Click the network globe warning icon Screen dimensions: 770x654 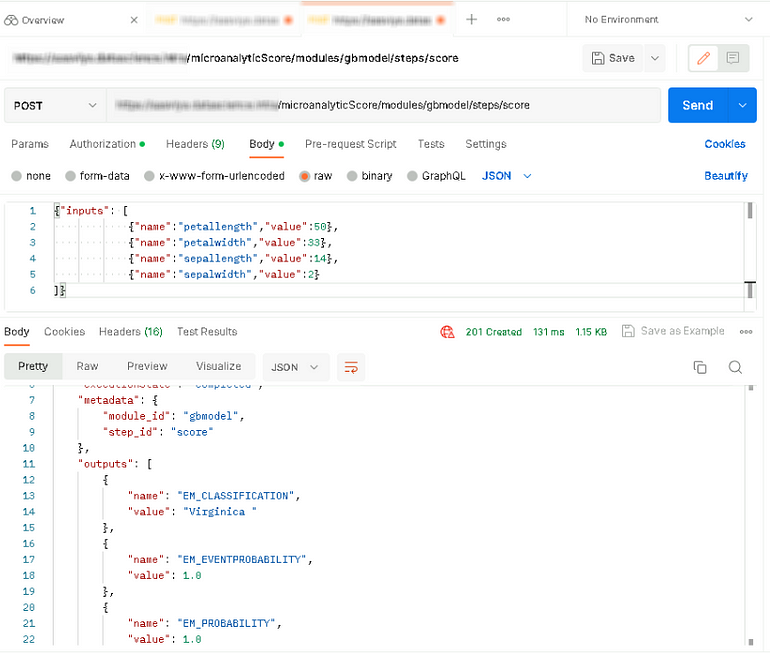(x=447, y=332)
